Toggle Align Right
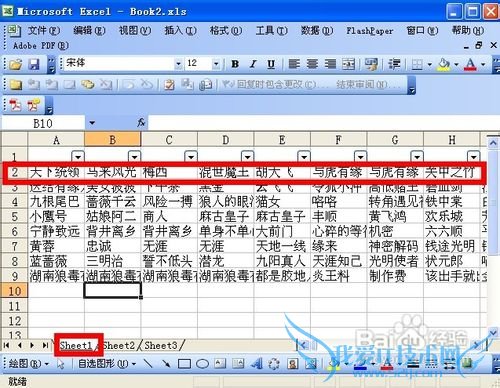The height and width of the screenshot is (388, 500). pos(330,64)
